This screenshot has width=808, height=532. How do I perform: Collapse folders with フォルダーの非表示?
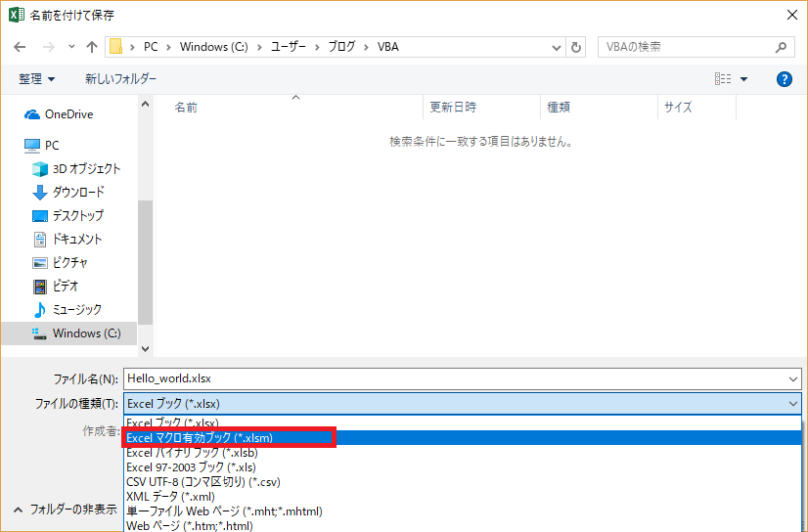66,510
